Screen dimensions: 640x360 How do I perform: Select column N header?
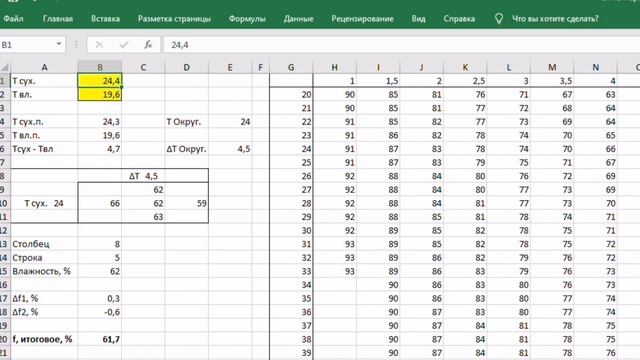596,67
